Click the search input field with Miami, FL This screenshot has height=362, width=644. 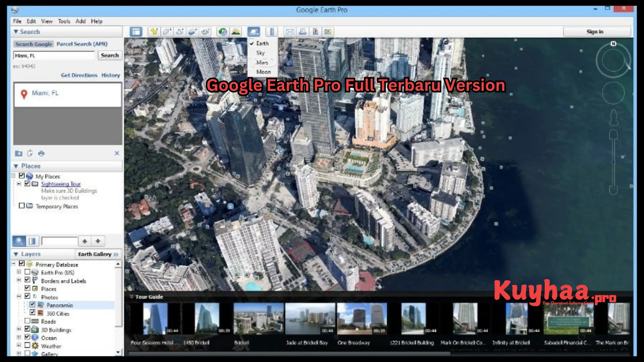pos(55,56)
